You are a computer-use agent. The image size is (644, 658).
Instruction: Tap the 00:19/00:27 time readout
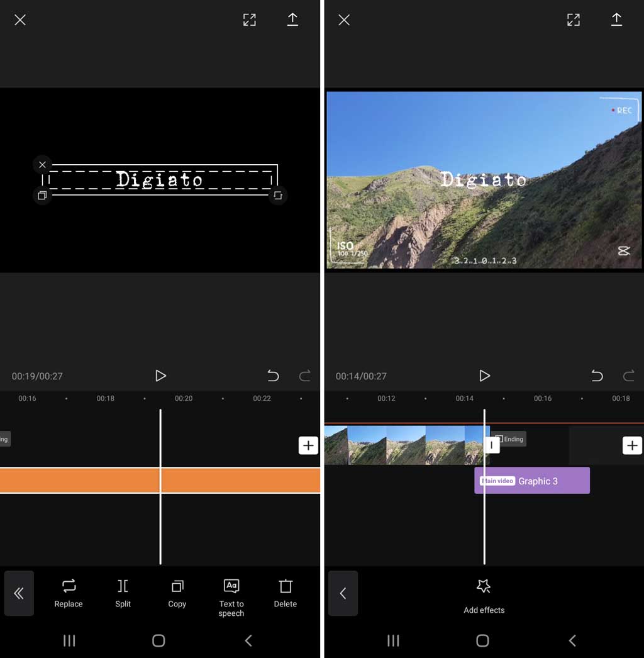pyautogui.click(x=37, y=376)
